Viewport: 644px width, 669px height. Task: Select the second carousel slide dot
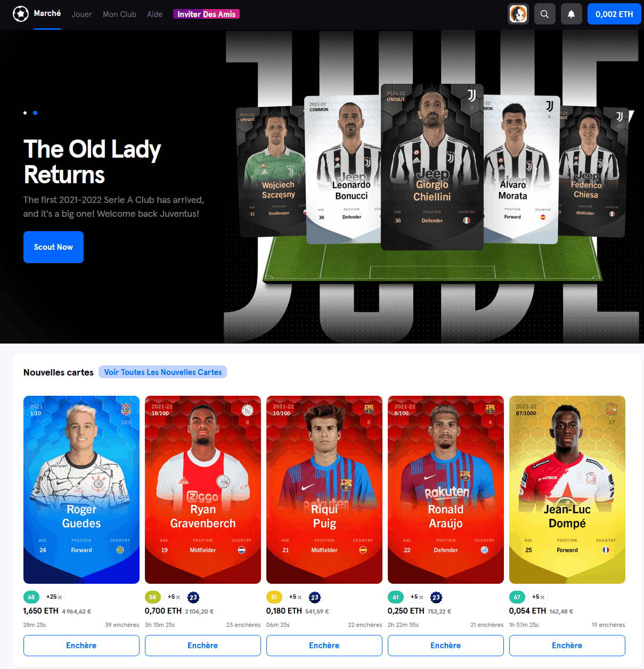(35, 113)
